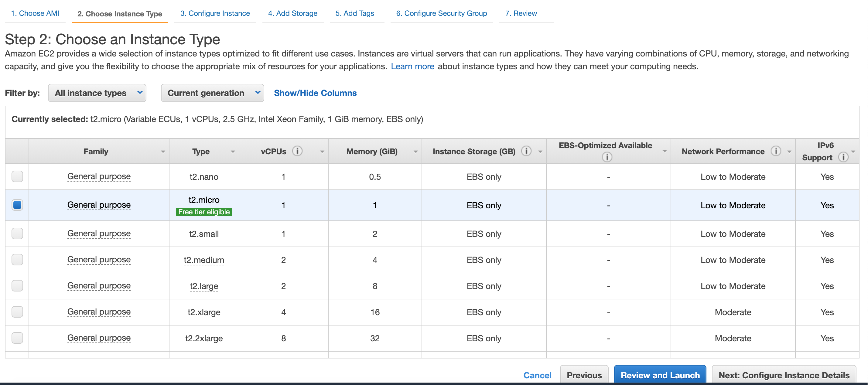Viewport: 868px width, 385px height.
Task: Click the Family column sort arrow
Action: (x=163, y=152)
